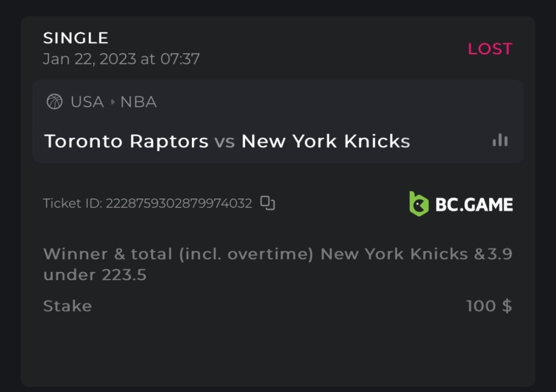556x392 pixels.
Task: Click the LOST bet status label
Action: click(489, 49)
